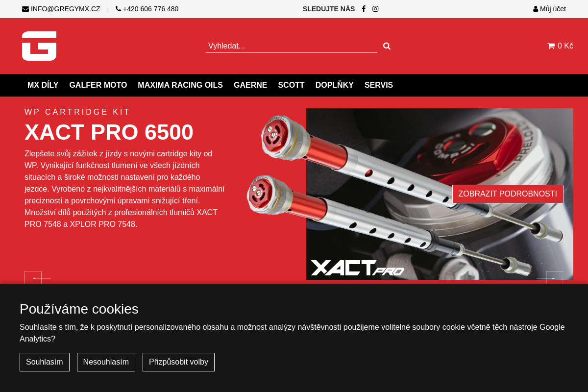
Task: Open the MX DÍLY menu
Action: 43,85
